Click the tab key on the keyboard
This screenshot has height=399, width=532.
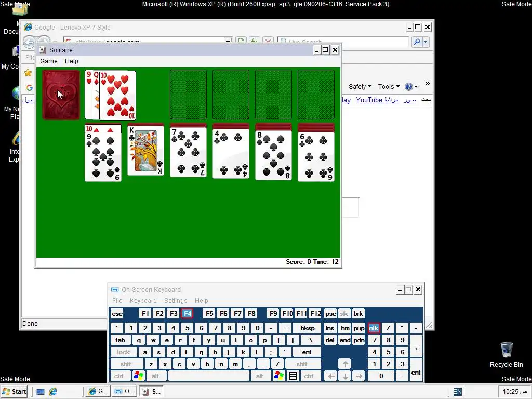pyautogui.click(x=120, y=340)
